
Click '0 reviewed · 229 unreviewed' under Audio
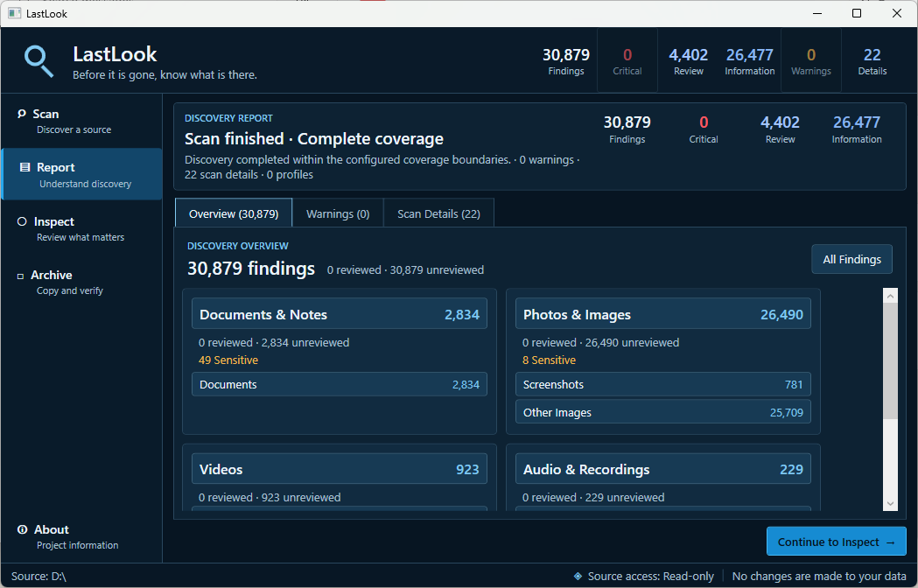click(x=593, y=497)
